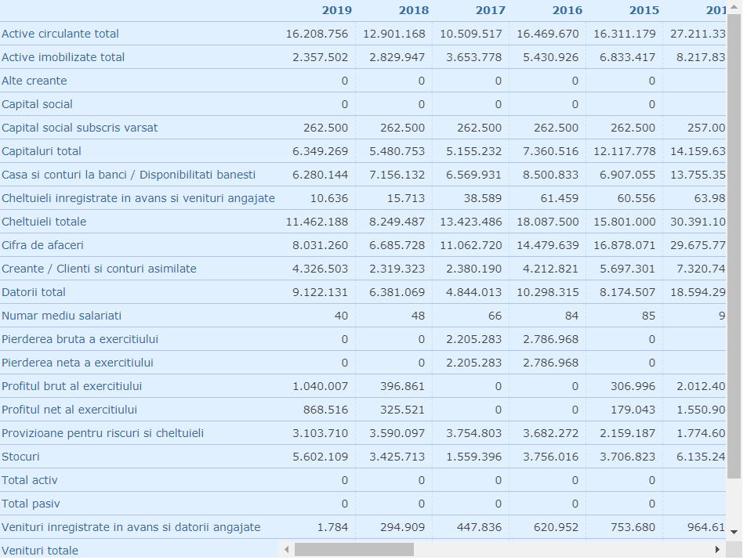Click the Venituri totale row label
The width and height of the screenshot is (747, 560).
pyautogui.click(x=40, y=551)
